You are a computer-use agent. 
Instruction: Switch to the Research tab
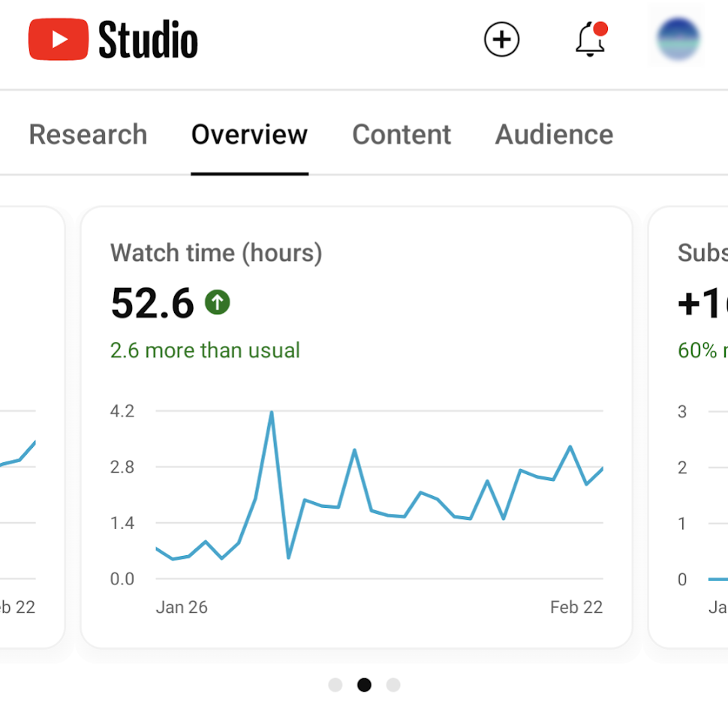point(88,134)
